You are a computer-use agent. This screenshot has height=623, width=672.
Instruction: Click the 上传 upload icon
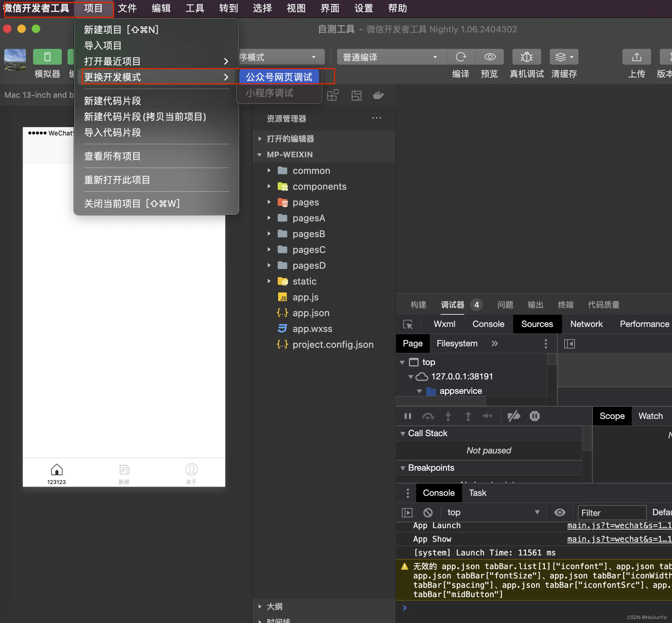click(x=636, y=57)
